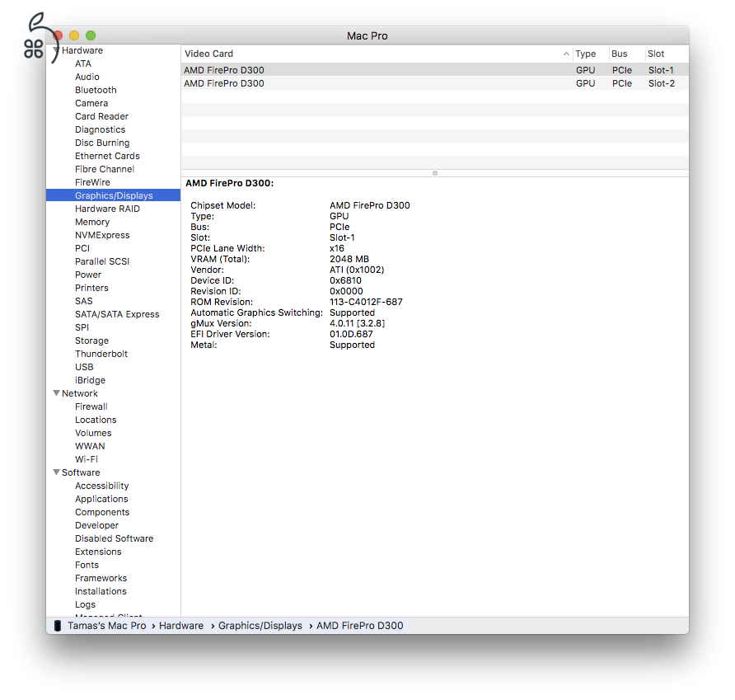735x700 pixels.
Task: Sort by the Type column header
Action: click(586, 54)
